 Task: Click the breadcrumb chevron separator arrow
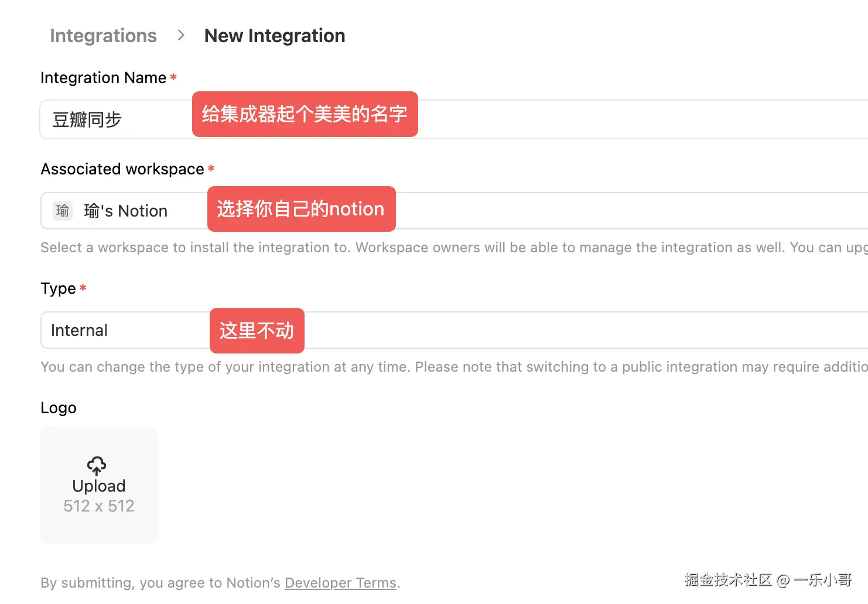coord(181,36)
